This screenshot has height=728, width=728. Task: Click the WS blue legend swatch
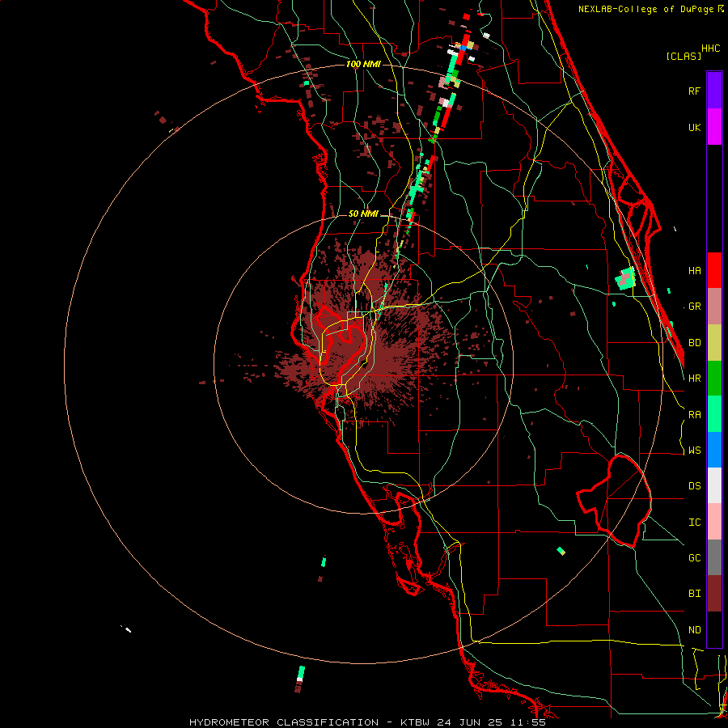714,450
